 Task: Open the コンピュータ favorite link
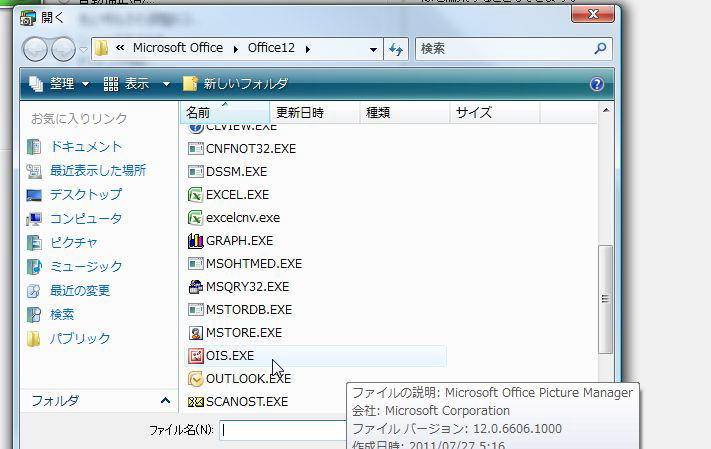[x=86, y=219]
